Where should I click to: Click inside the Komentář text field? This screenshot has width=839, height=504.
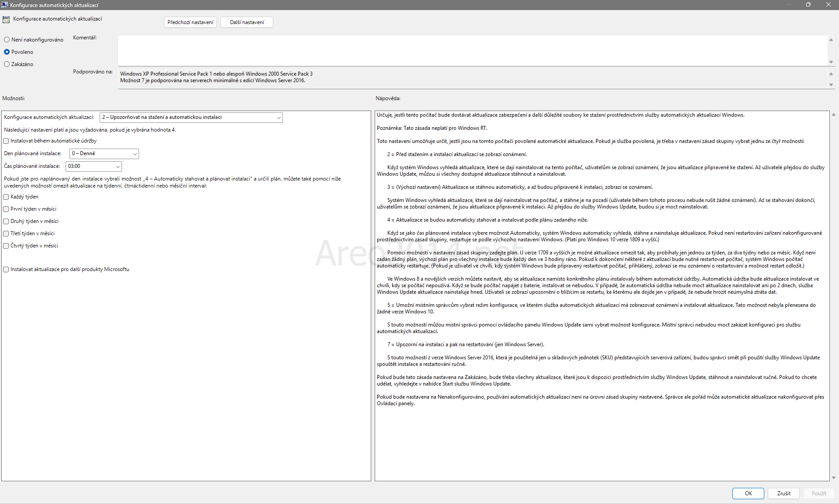(472, 51)
